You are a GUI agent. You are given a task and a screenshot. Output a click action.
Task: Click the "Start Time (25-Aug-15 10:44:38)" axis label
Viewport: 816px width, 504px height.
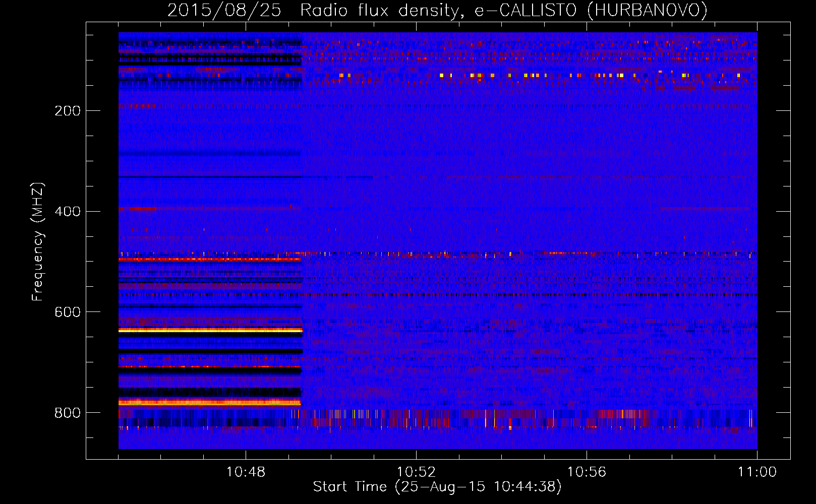(x=437, y=487)
